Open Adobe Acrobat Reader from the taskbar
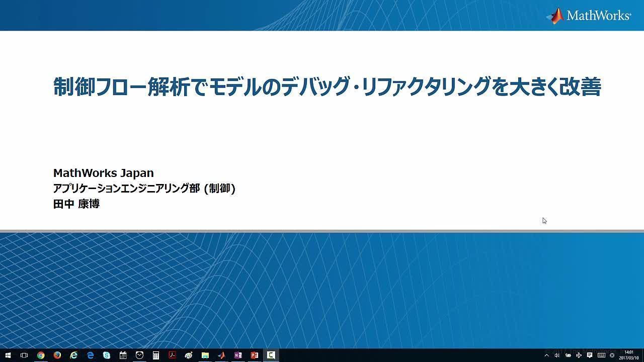The width and height of the screenshot is (644, 362). click(172, 355)
